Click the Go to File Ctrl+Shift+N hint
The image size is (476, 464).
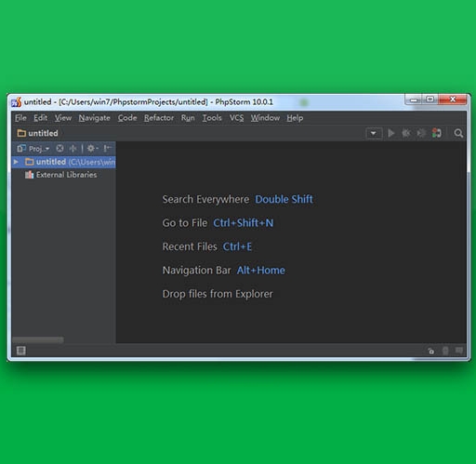218,223
